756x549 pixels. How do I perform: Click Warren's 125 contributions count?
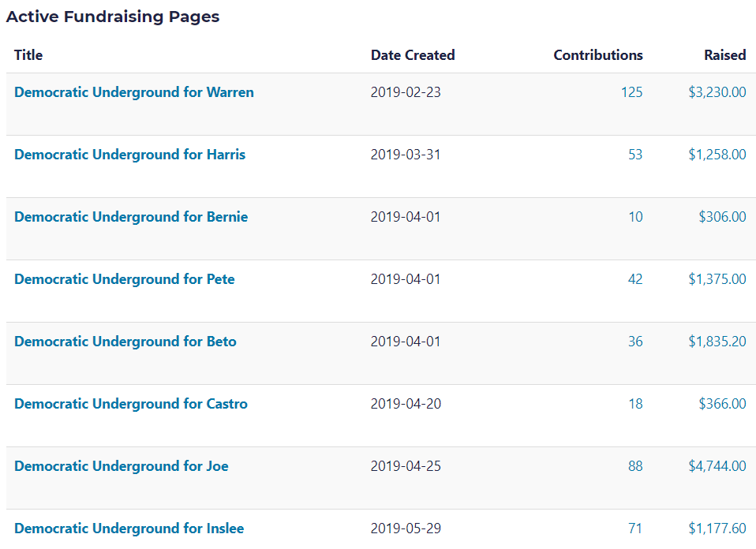[x=631, y=92]
